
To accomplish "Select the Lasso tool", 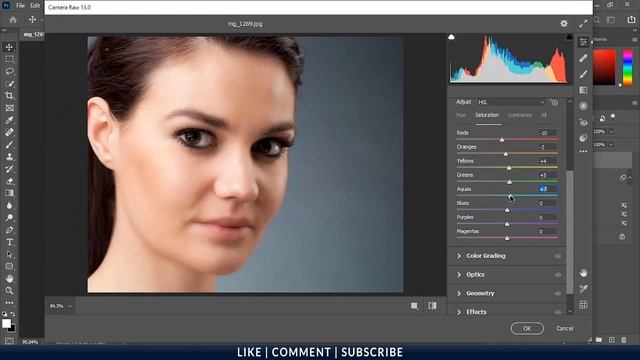I will (9, 71).
